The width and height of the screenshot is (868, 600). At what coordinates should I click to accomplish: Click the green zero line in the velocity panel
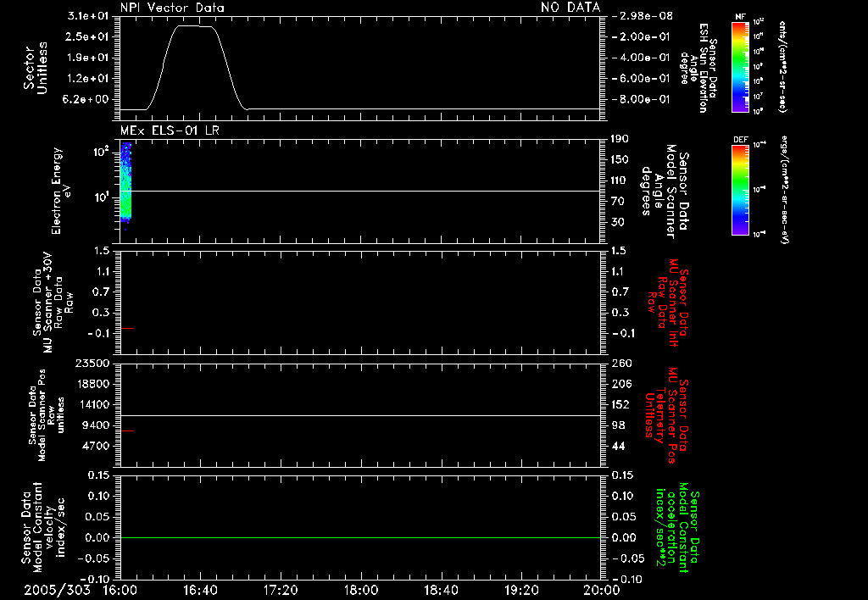point(360,537)
